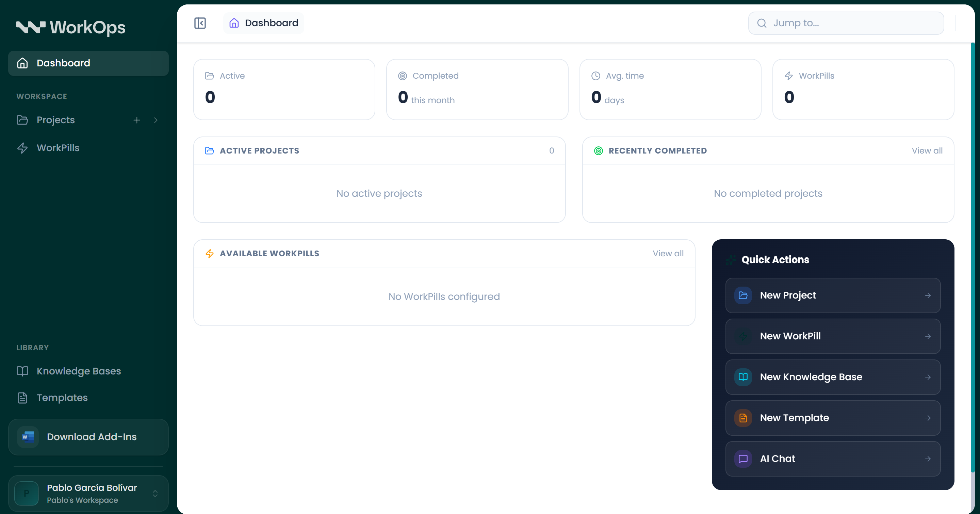
Task: Expand the Projects chevron arrow
Action: point(156,120)
